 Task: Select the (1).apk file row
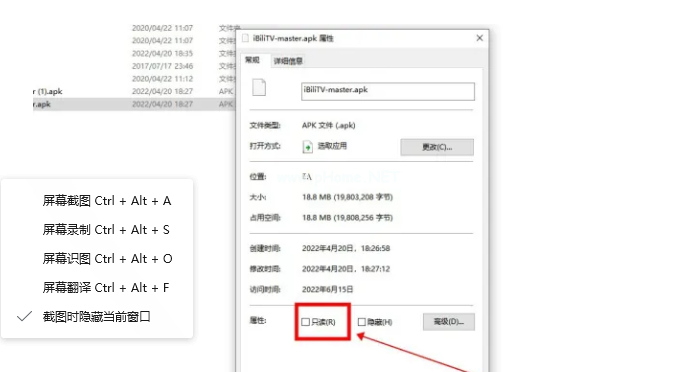click(133, 91)
